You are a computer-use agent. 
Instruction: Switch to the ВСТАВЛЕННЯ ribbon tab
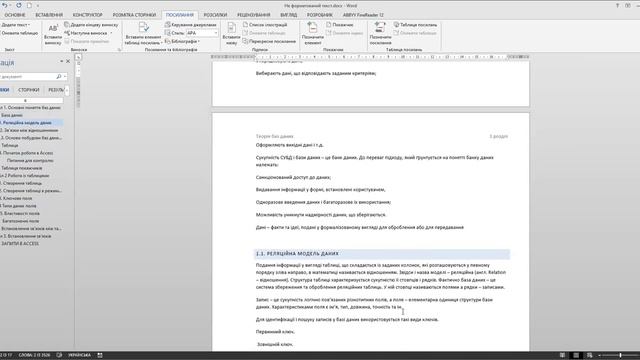49,15
